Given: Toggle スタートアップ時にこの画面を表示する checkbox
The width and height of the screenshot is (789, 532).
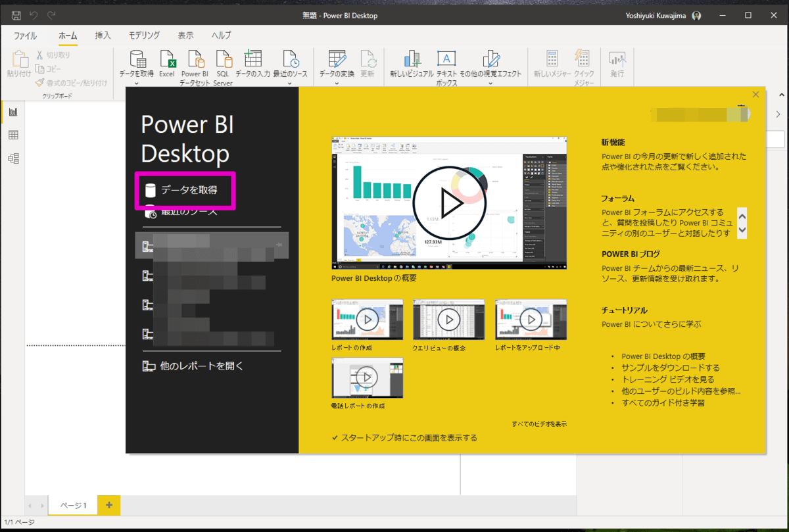Looking at the screenshot, I should coord(335,438).
